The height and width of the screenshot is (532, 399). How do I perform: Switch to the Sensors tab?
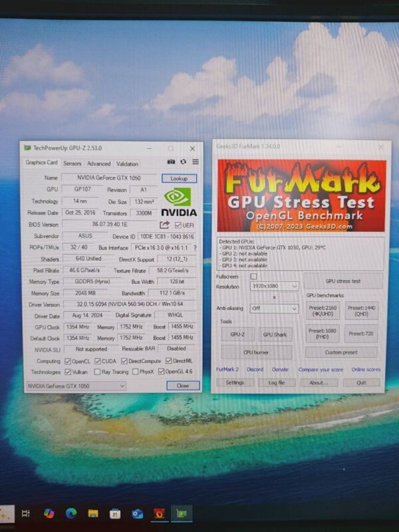72,164
